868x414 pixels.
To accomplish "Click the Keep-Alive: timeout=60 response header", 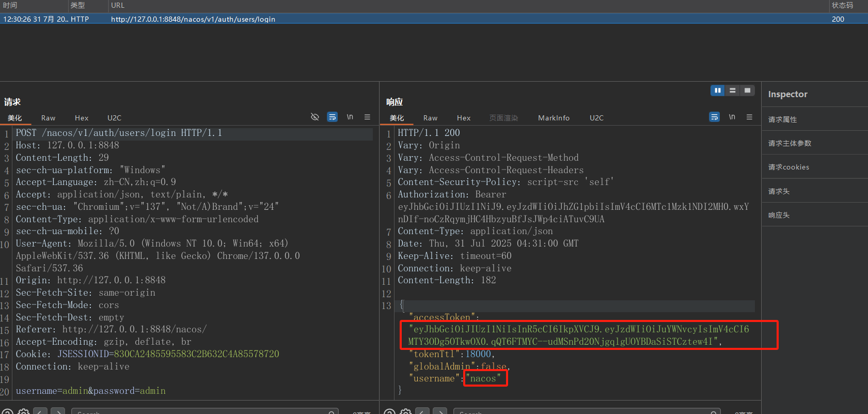I will point(454,256).
